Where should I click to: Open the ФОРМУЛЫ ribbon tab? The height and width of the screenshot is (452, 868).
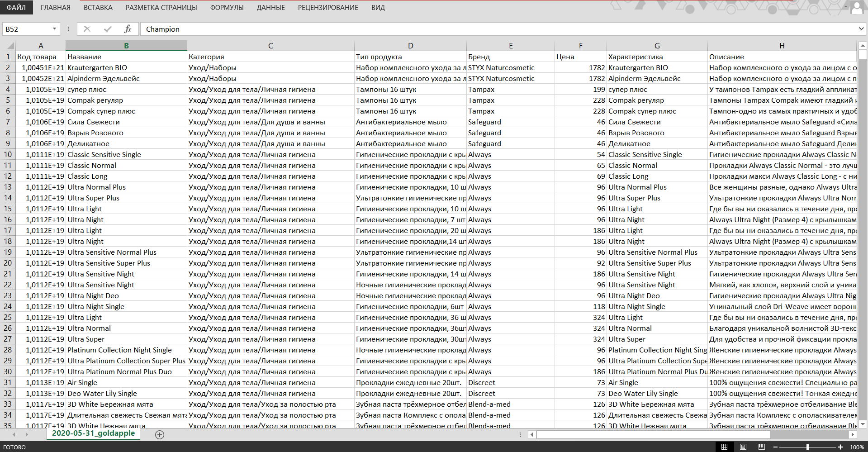227,8
